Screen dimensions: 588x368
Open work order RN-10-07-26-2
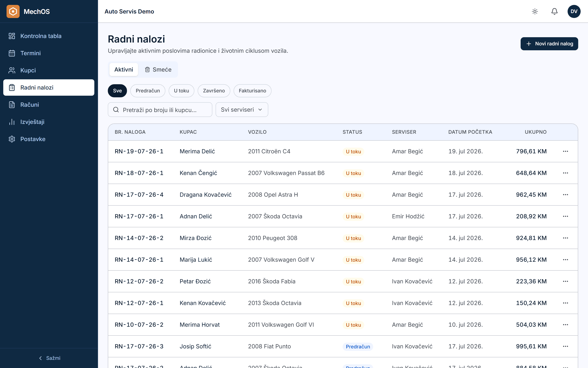click(x=139, y=325)
